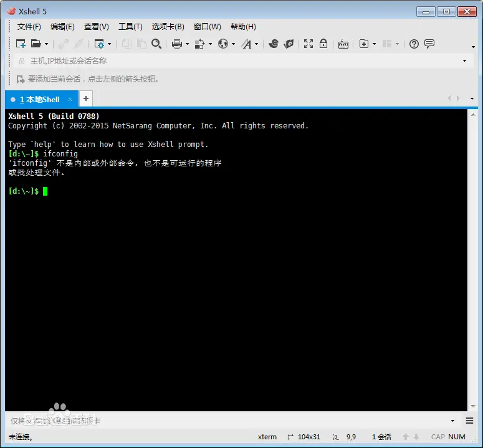483x448 pixels.
Task: Click the 未连接 status text
Action: [21, 437]
